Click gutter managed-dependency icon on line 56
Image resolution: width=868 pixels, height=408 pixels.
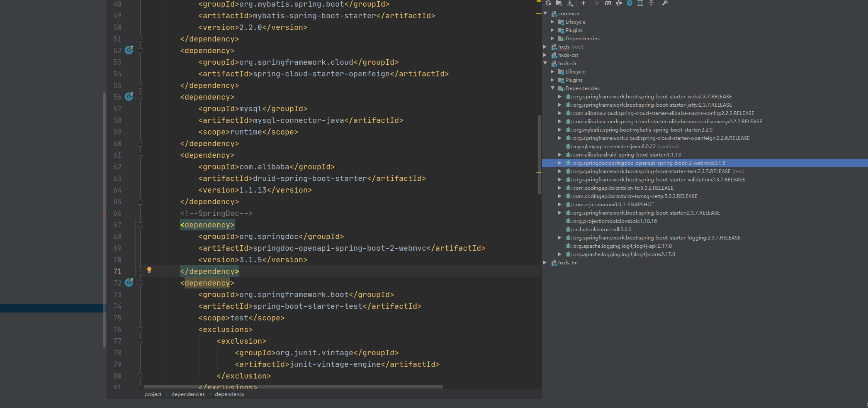coord(129,97)
